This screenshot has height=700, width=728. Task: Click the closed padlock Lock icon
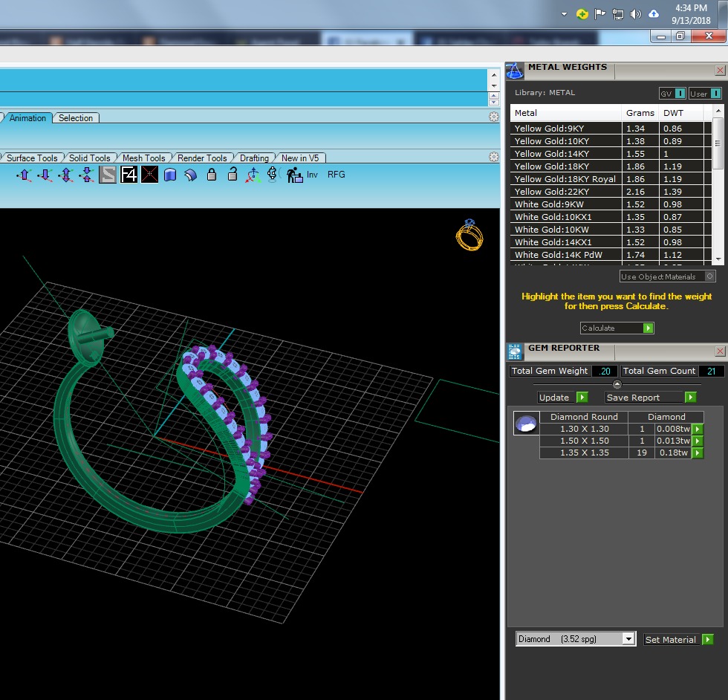click(212, 175)
